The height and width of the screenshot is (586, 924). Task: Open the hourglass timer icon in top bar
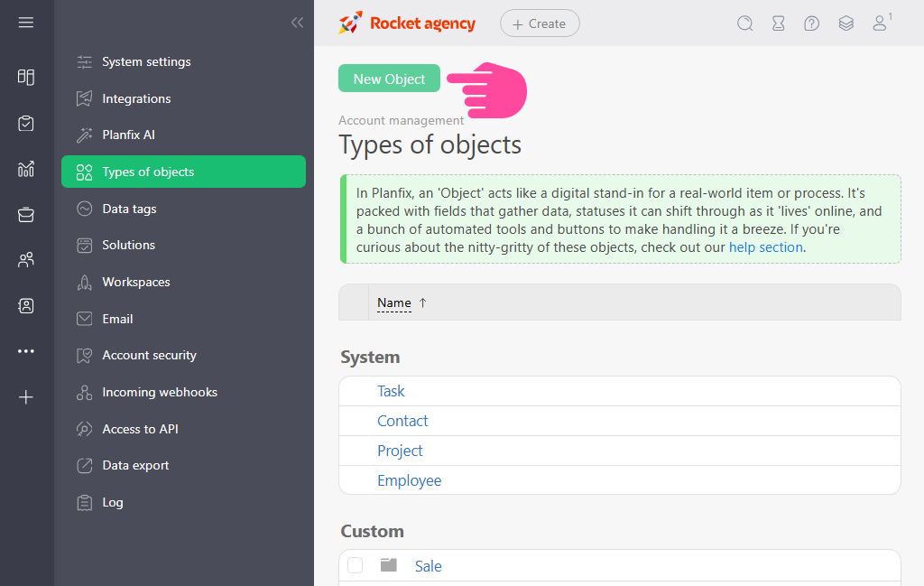click(779, 23)
